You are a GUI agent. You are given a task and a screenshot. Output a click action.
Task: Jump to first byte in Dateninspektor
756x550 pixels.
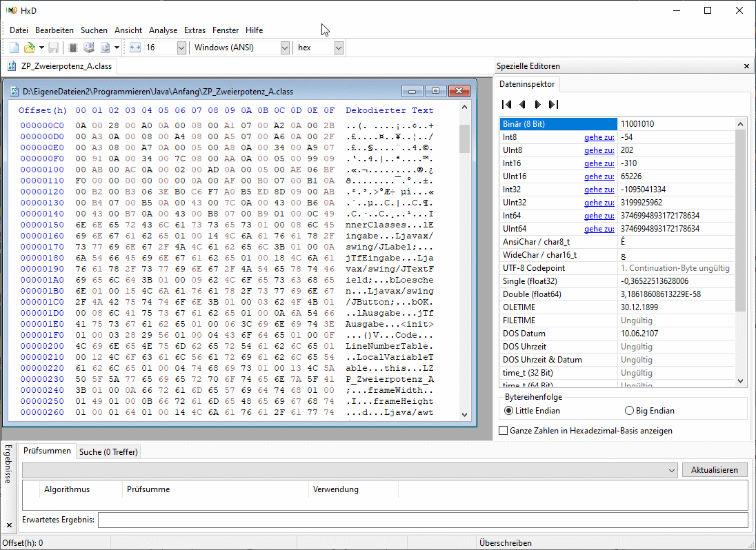507,104
